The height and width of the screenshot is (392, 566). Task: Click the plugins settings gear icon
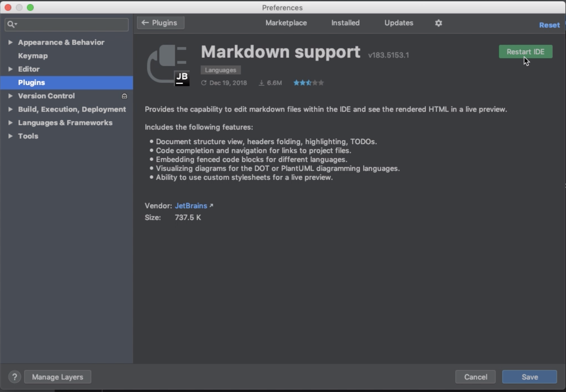[439, 23]
